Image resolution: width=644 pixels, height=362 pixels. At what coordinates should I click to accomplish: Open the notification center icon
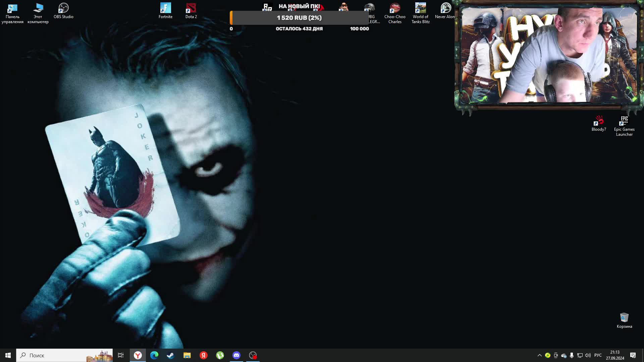pos(633,355)
